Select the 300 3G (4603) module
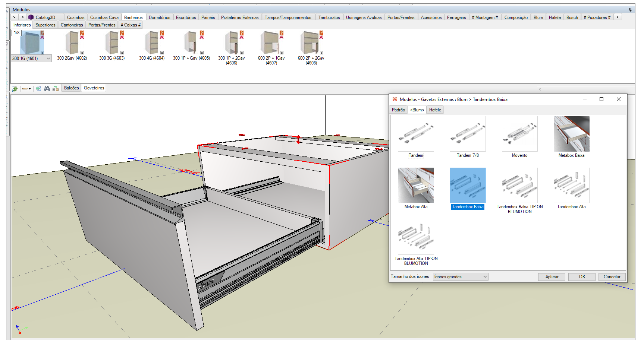The image size is (644, 342). [111, 43]
